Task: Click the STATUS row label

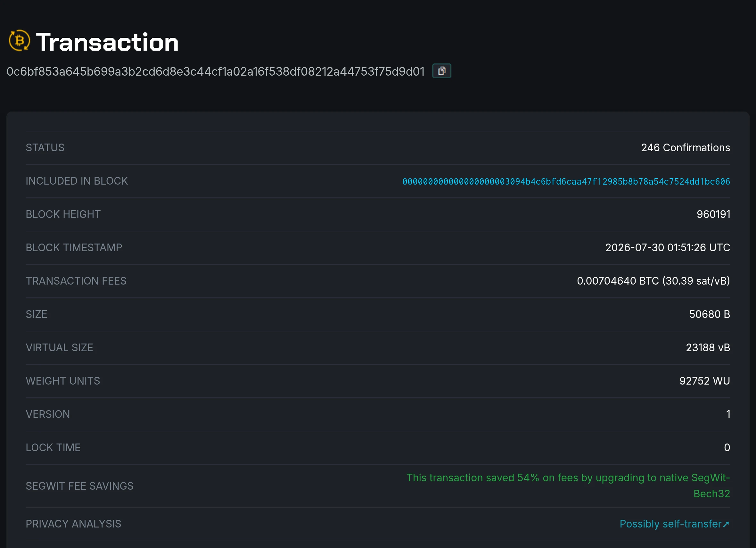Action: (x=45, y=147)
